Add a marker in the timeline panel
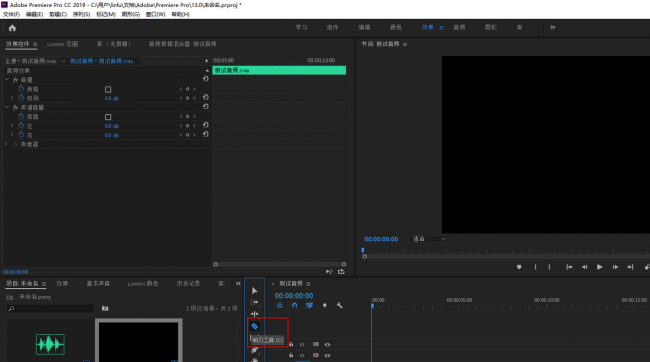The image size is (650, 362). click(x=325, y=305)
